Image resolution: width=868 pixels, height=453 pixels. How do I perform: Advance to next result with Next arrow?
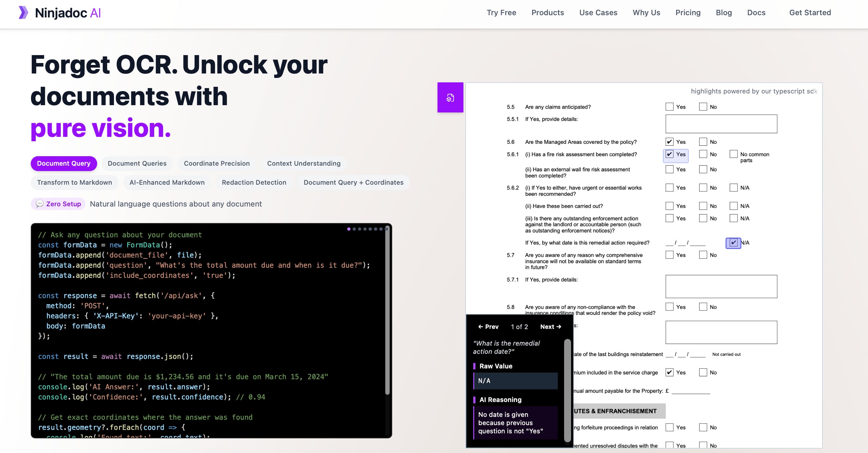point(550,327)
